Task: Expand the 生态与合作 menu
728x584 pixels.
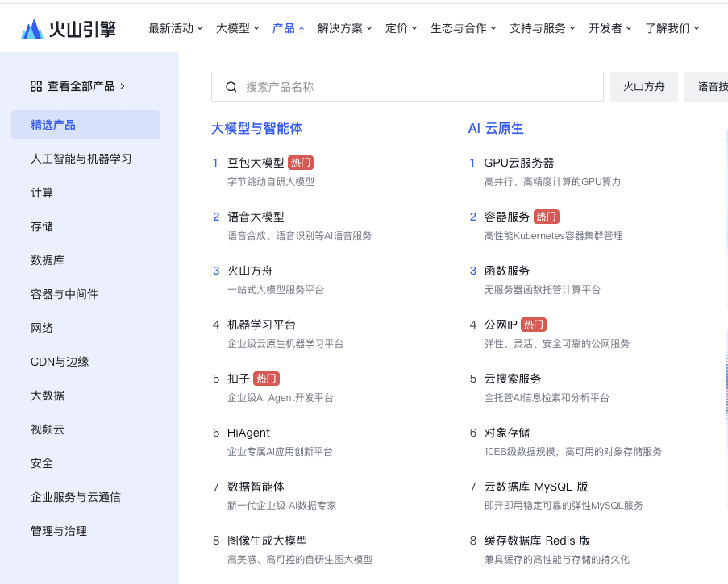Action: coord(464,28)
